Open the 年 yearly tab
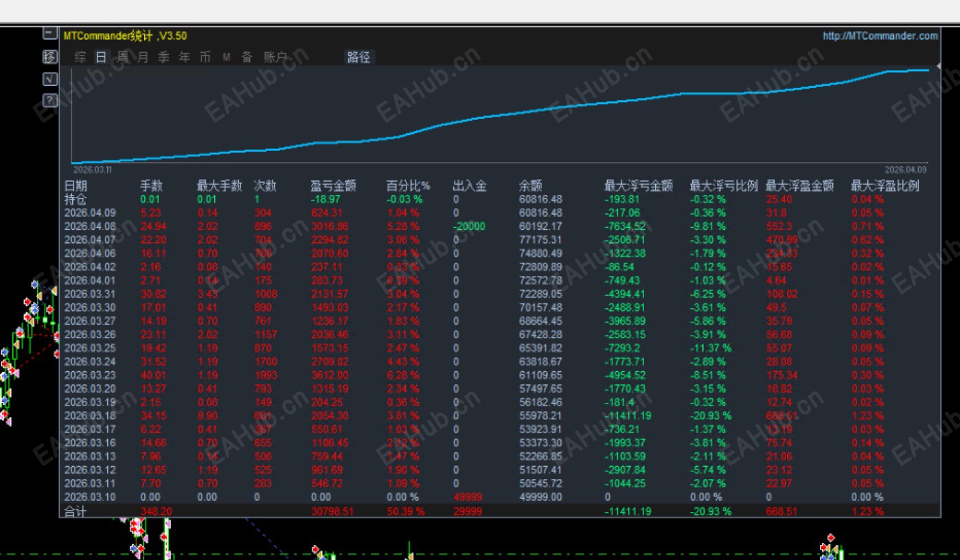The height and width of the screenshot is (560, 960). (x=184, y=58)
